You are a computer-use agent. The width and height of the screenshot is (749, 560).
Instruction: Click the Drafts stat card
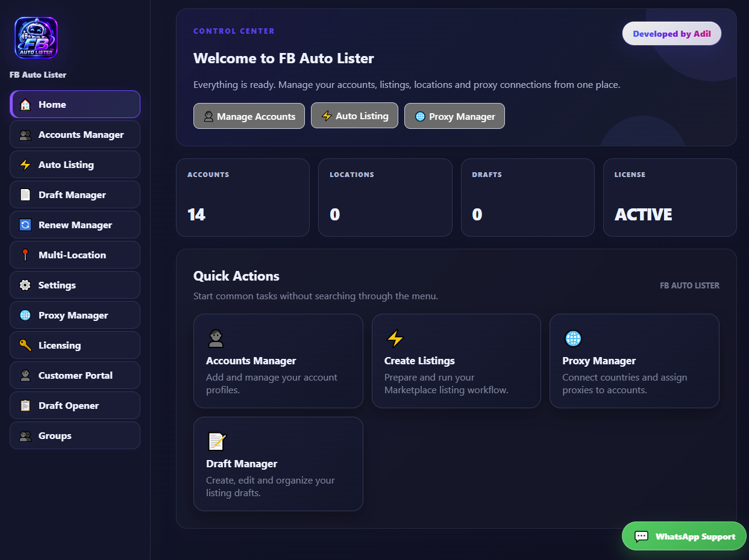coord(528,198)
